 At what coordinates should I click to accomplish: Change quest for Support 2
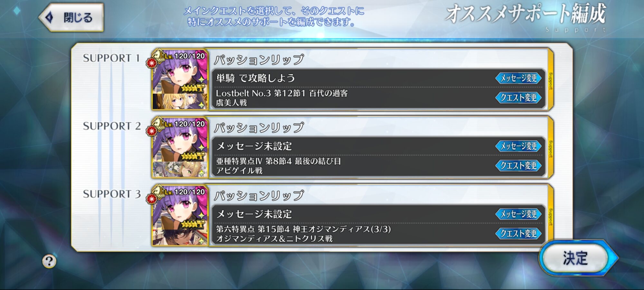tap(518, 166)
